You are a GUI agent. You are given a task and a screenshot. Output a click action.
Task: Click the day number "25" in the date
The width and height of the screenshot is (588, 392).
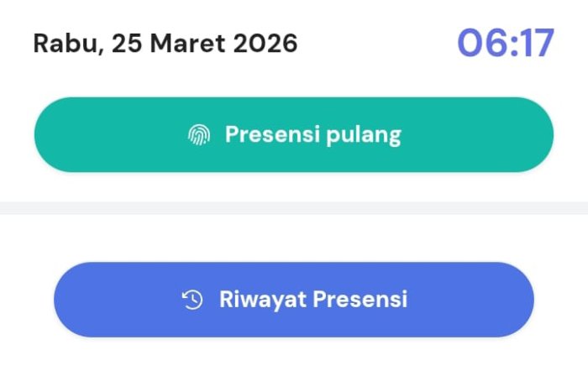(129, 43)
